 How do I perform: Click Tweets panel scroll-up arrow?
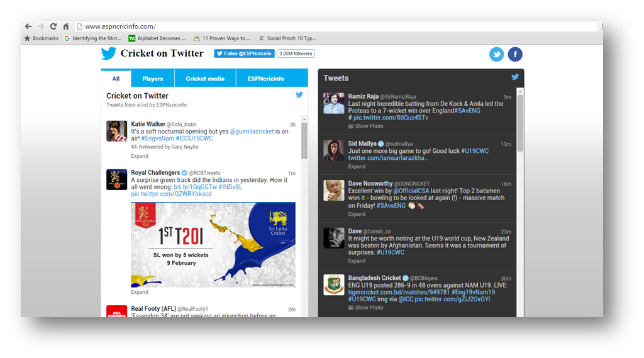click(520, 92)
